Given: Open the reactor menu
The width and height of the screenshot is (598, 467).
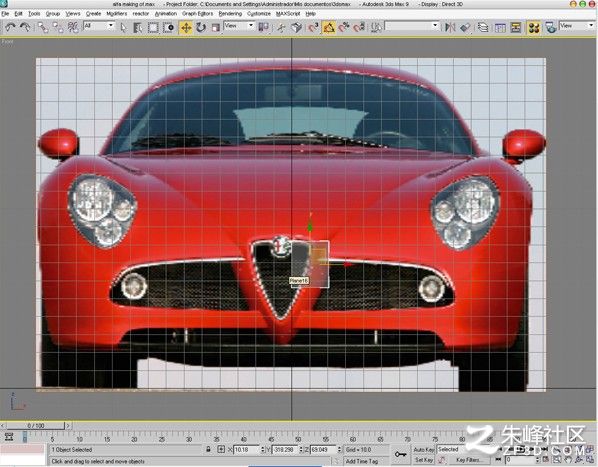Looking at the screenshot, I should 141,14.
